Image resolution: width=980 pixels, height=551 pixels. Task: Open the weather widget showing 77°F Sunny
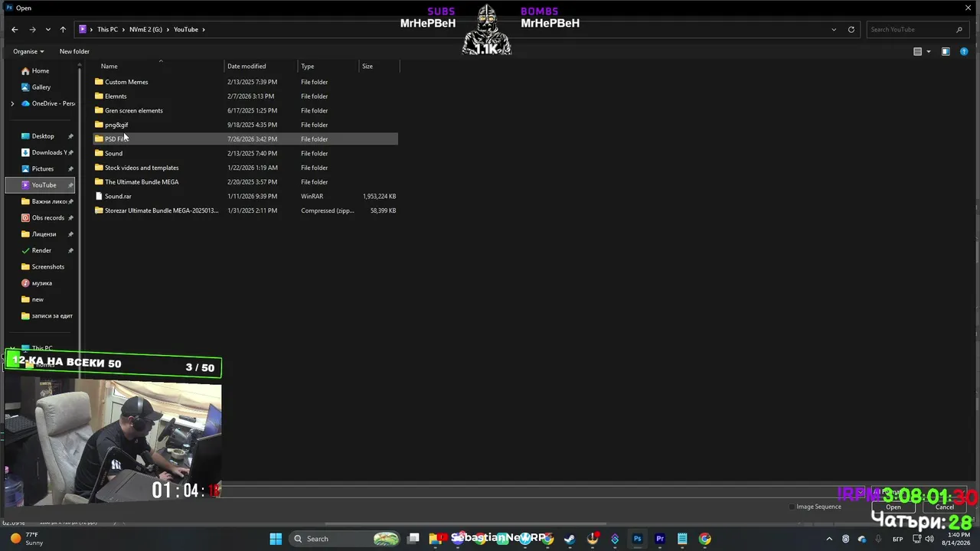[26, 539]
